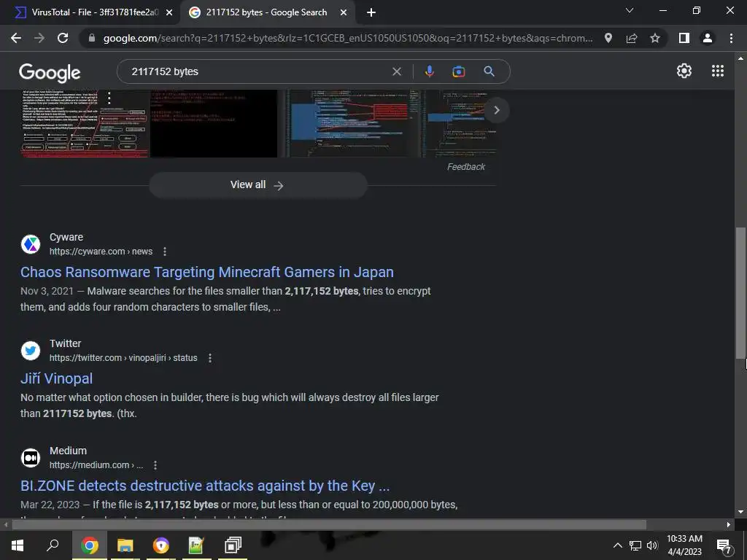Go to Google homepage via logo
The height and width of the screenshot is (560, 747).
50,72
